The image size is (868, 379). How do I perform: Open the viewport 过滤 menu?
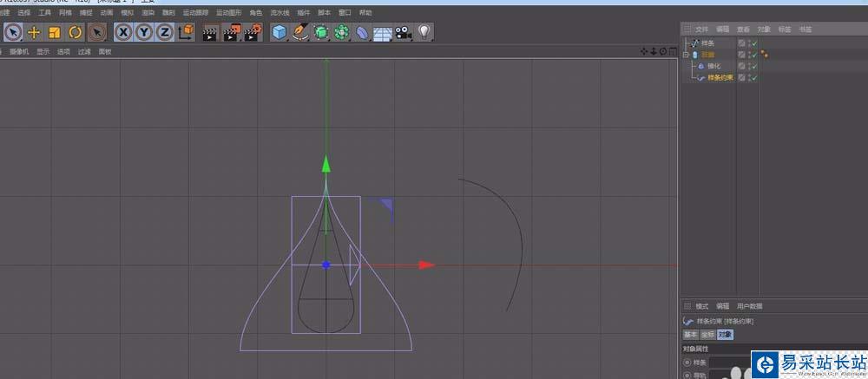pyautogui.click(x=84, y=51)
